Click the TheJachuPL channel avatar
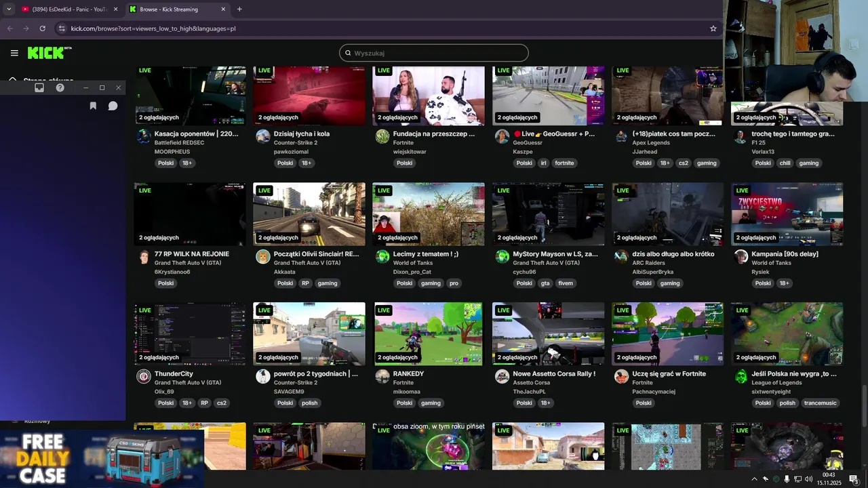 click(x=502, y=376)
